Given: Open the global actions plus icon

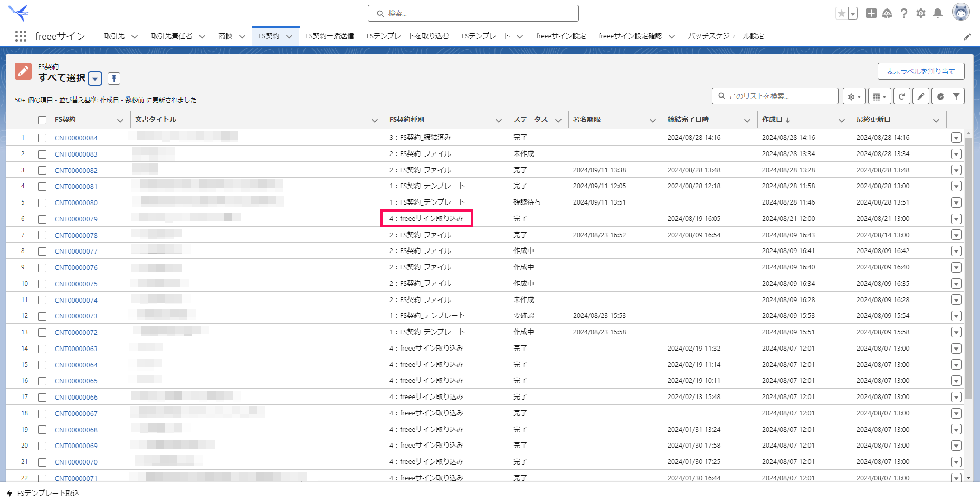Looking at the screenshot, I should tap(871, 13).
